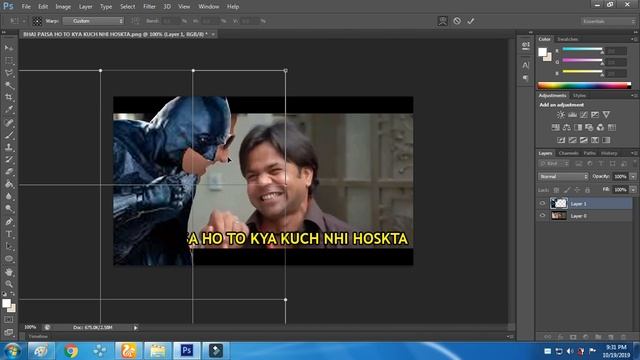Screen dimensions: 640x360
Task: Click the foreground color swatch in Color panel
Action: [542, 52]
